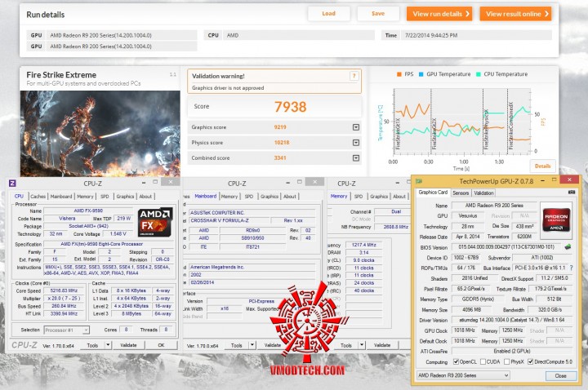Click OK button in CPU-Z

[x=161, y=345]
